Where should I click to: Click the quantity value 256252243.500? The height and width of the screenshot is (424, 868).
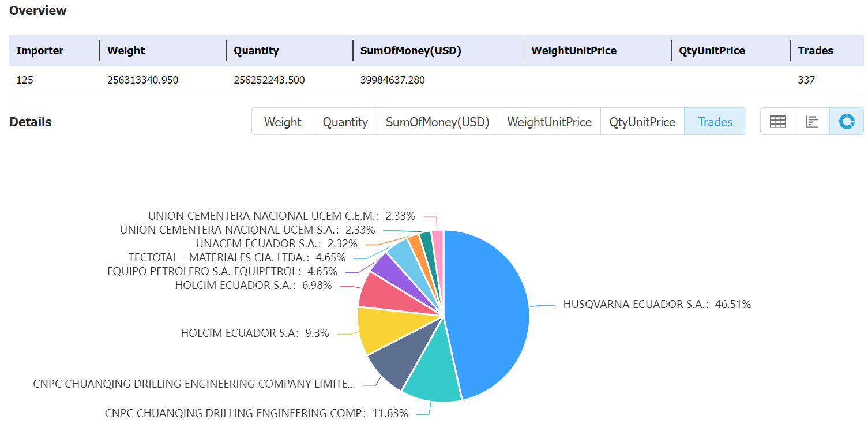click(269, 80)
